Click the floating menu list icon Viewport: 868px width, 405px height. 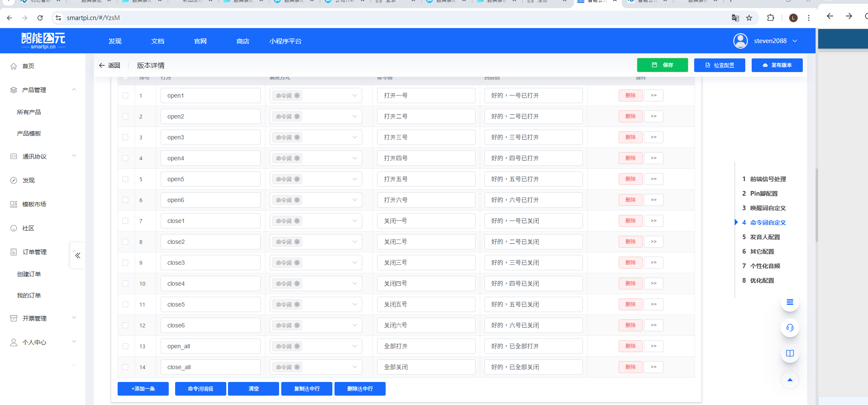click(x=790, y=302)
